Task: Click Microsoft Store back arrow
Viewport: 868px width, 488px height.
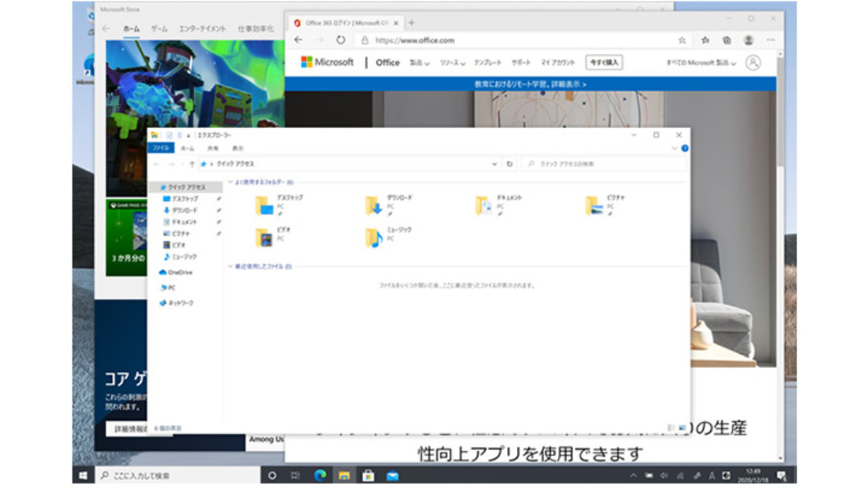Action: point(106,29)
